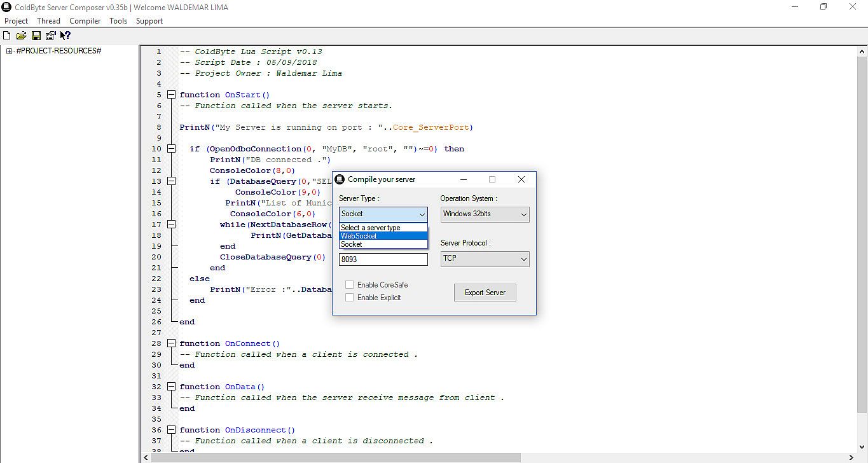Viewport: 868px width, 463px height.
Task: Close the Compile your server dialog
Action: click(x=521, y=179)
